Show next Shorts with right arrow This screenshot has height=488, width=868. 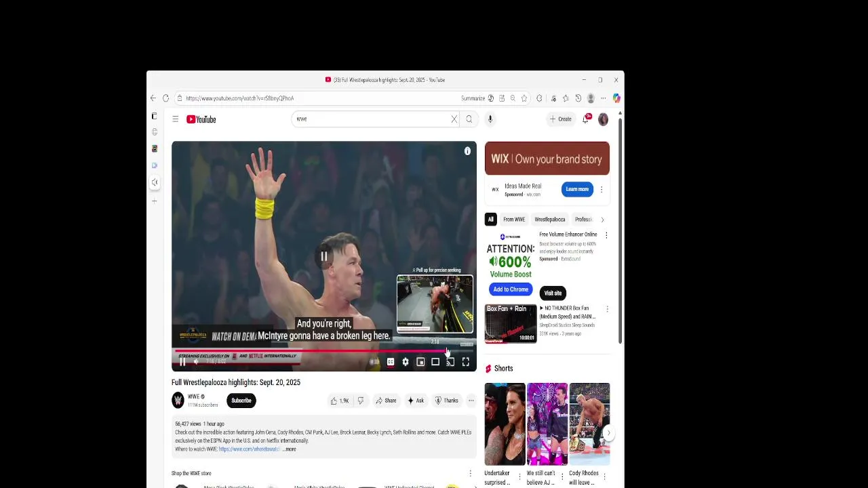tap(608, 433)
